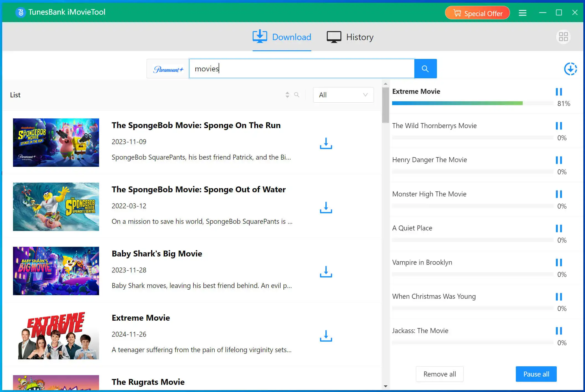Download Sponge On The Run movie
The image size is (585, 392).
326,143
